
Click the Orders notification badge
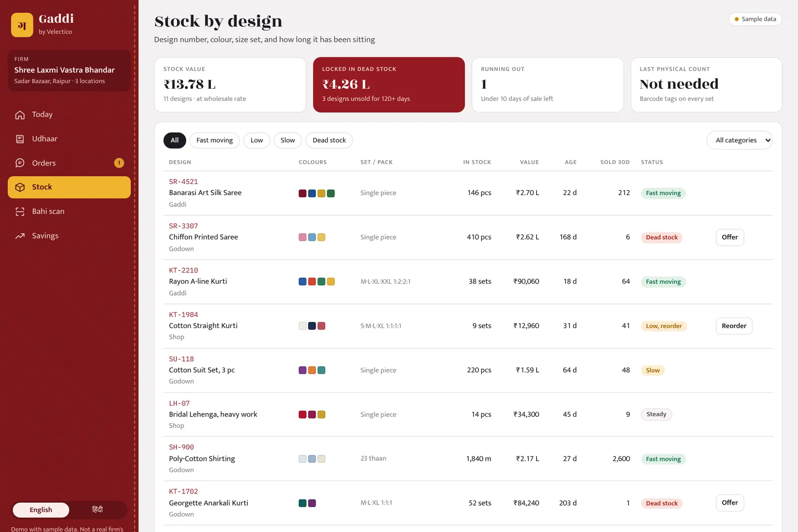pos(119,163)
